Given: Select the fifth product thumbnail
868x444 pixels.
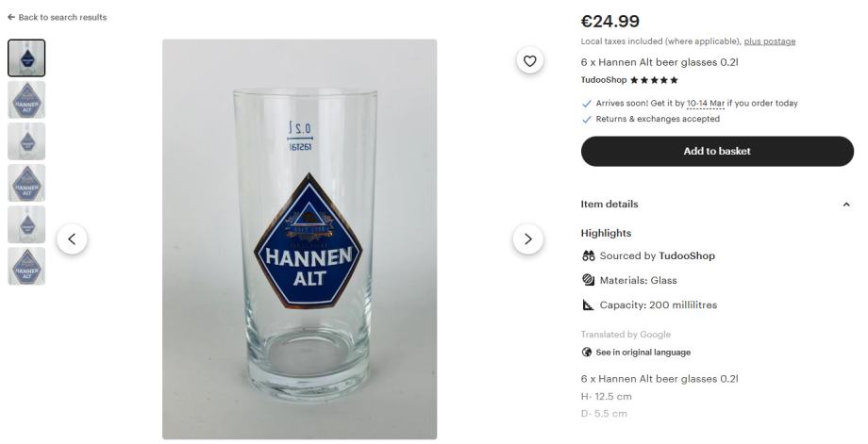Looking at the screenshot, I should pos(26,224).
